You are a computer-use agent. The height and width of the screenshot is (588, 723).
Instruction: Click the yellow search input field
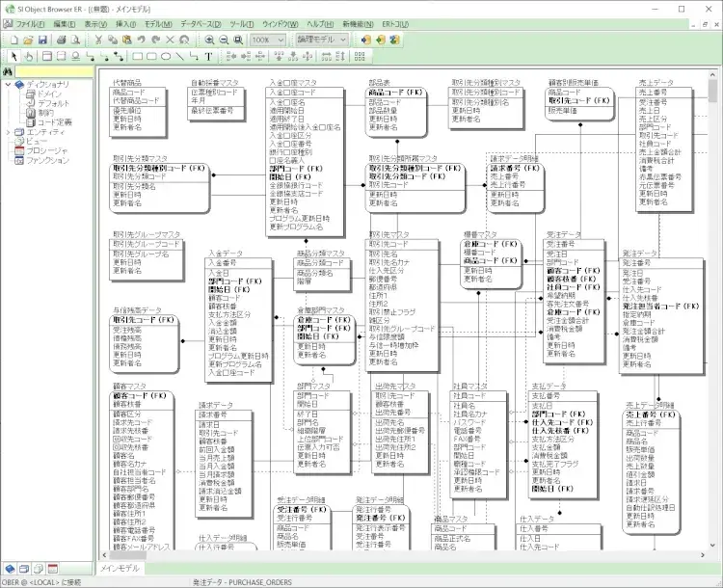[x=54, y=72]
